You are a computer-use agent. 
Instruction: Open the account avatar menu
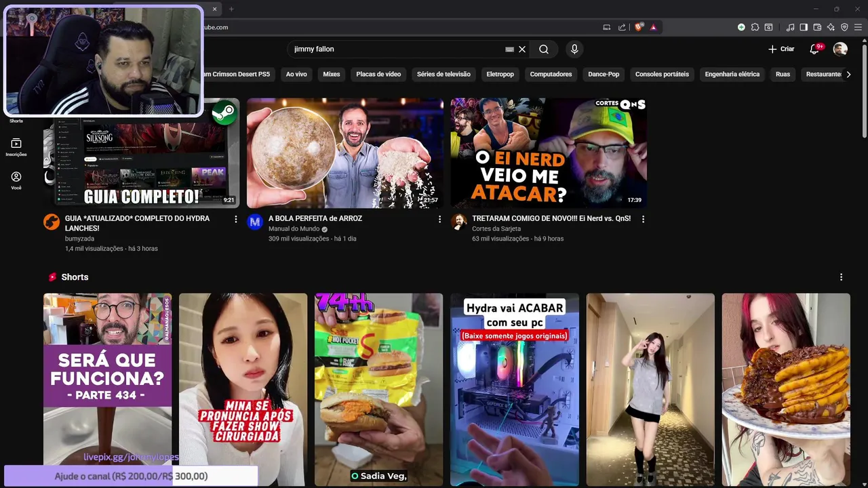click(x=840, y=49)
